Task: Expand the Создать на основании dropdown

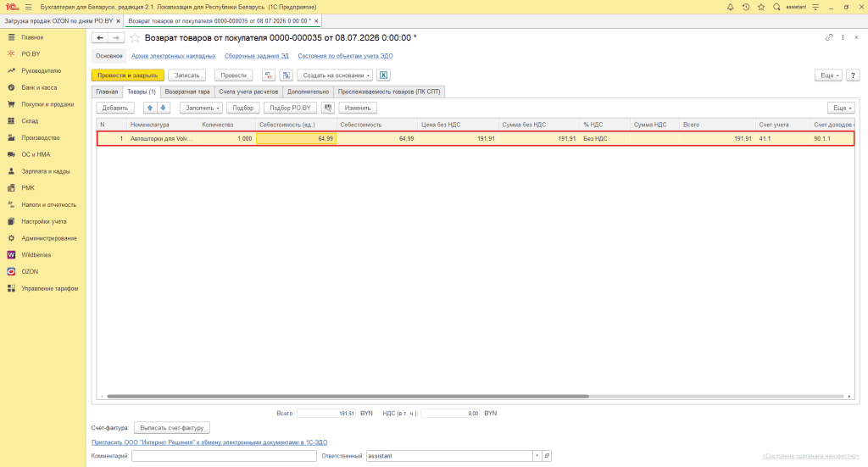Action: [x=334, y=75]
